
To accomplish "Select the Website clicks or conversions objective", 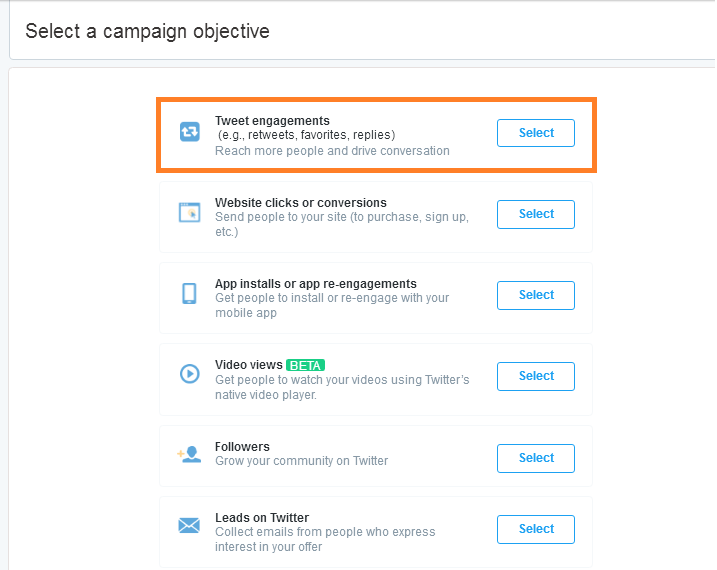I will click(x=536, y=214).
